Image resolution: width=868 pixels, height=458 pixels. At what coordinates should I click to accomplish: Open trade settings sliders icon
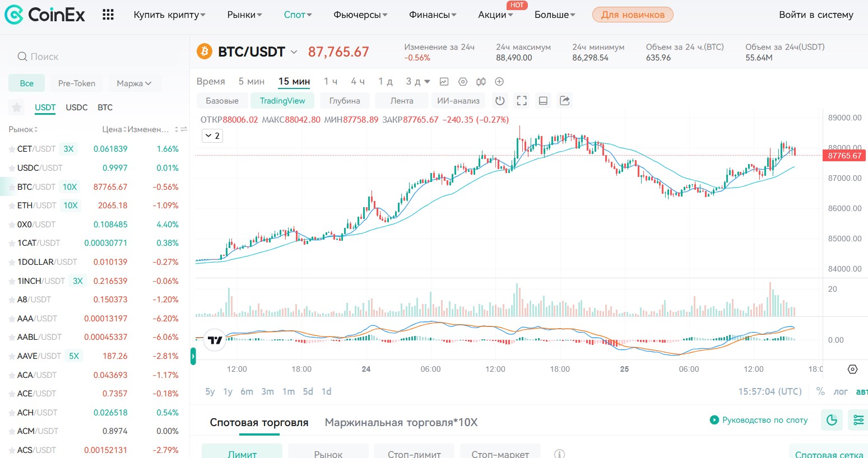(x=858, y=420)
